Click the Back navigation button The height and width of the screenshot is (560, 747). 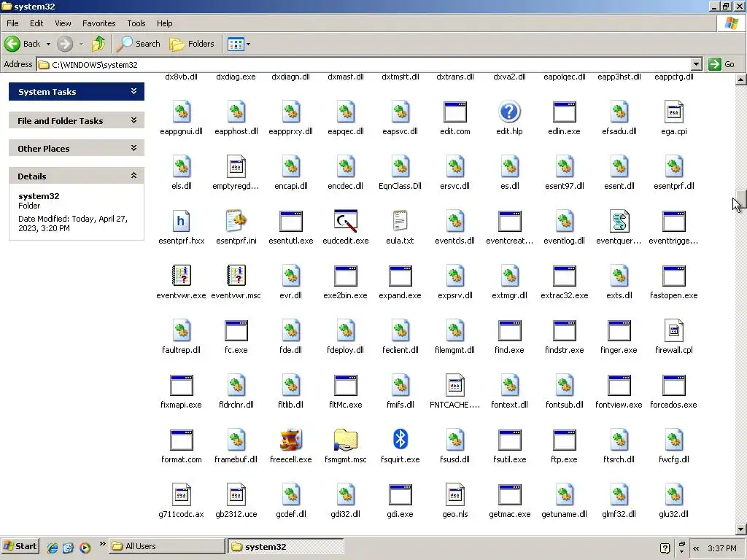(23, 44)
